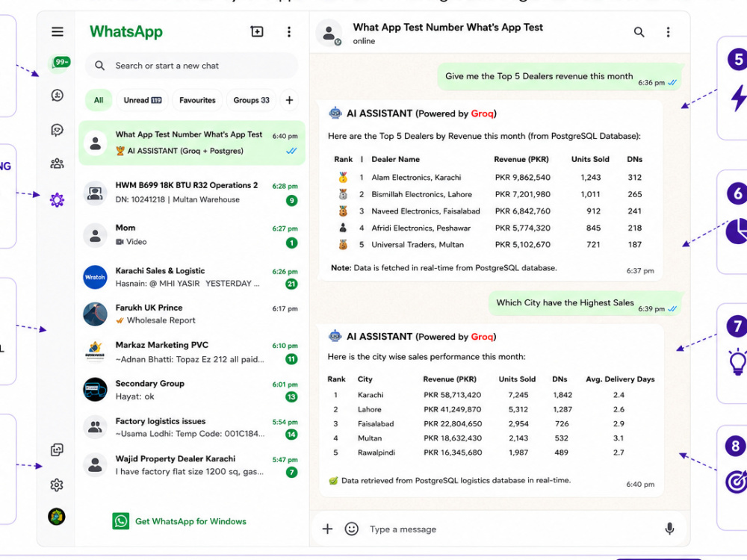747x560 pixels.
Task: Search within the conversation
Action: pos(639,32)
